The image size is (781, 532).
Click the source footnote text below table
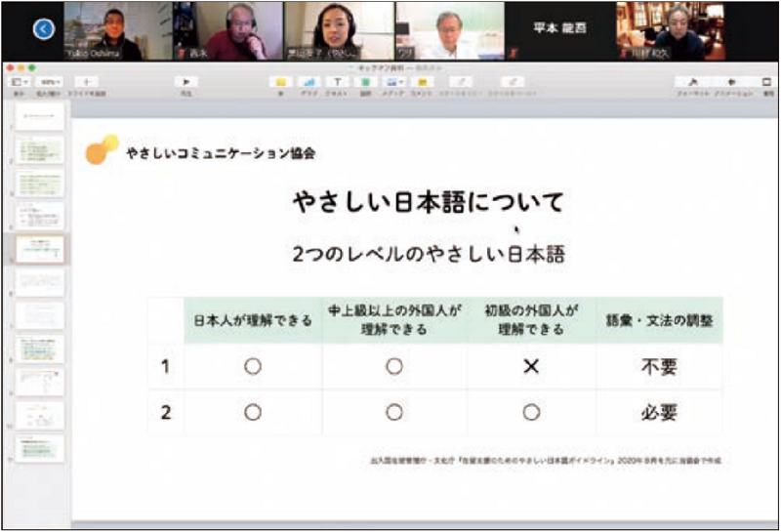(x=546, y=461)
